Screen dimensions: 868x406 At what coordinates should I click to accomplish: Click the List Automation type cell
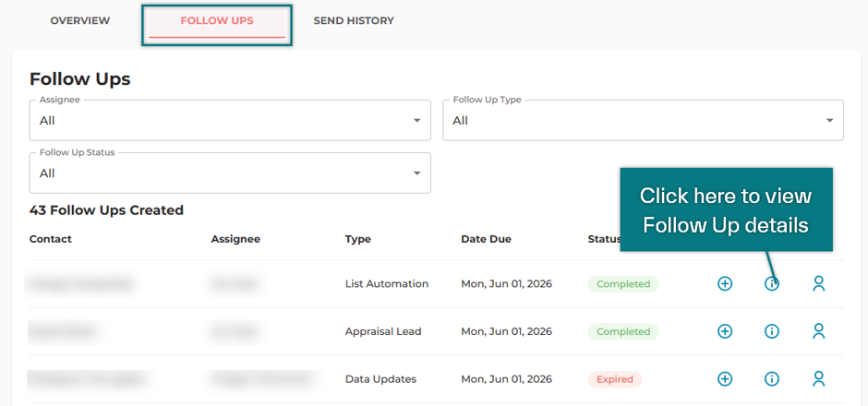click(x=386, y=284)
